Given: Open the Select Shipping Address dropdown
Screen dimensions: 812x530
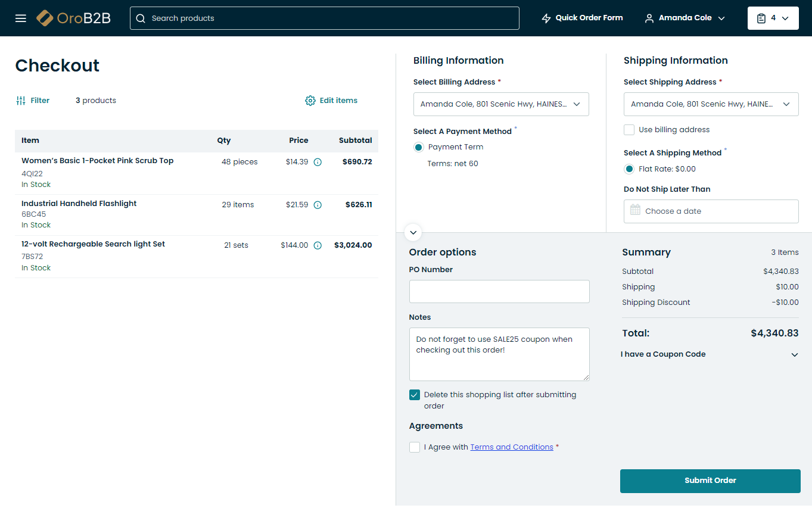Looking at the screenshot, I should (711, 104).
